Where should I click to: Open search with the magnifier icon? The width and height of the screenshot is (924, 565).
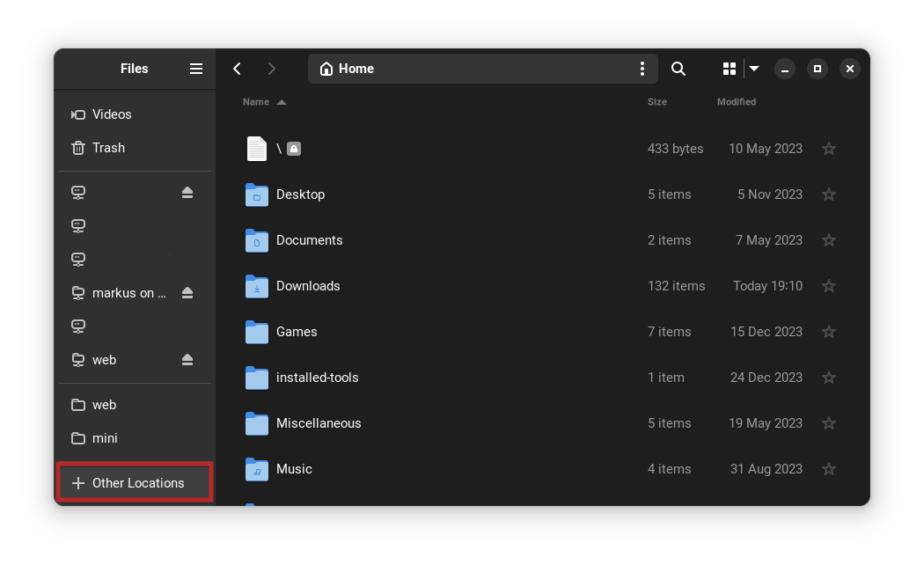coord(678,68)
